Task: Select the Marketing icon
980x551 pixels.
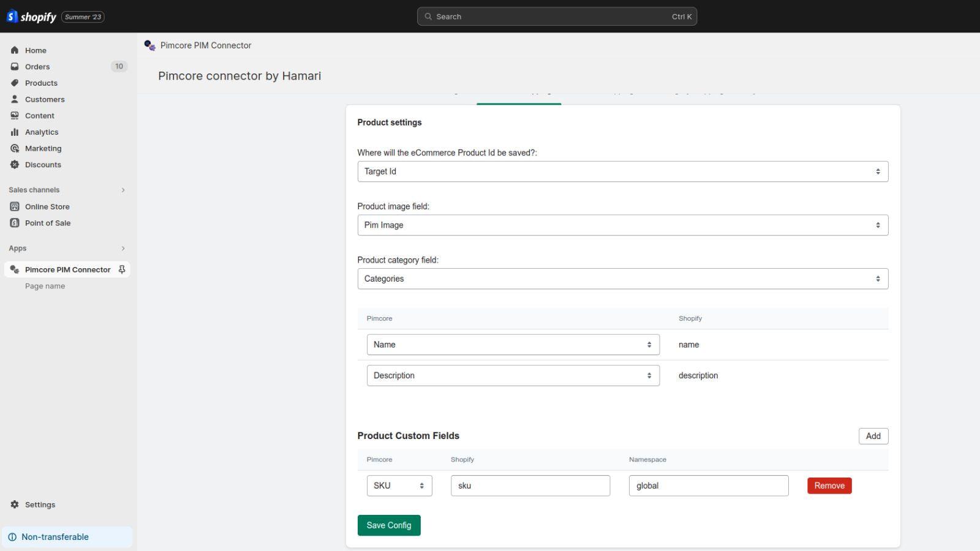Action: point(14,148)
